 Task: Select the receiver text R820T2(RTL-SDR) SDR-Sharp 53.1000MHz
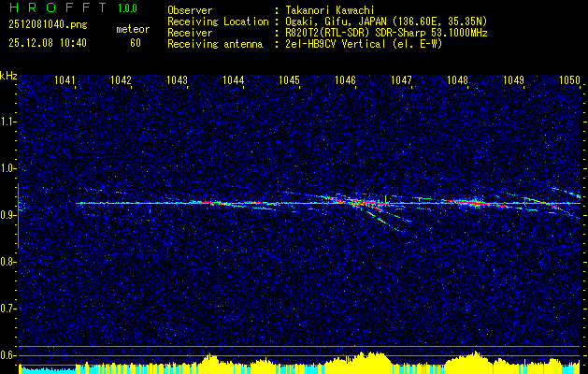click(387, 33)
